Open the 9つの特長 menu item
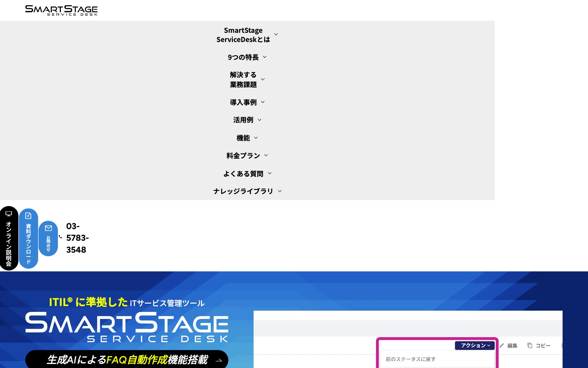The image size is (588, 368). pos(243,57)
